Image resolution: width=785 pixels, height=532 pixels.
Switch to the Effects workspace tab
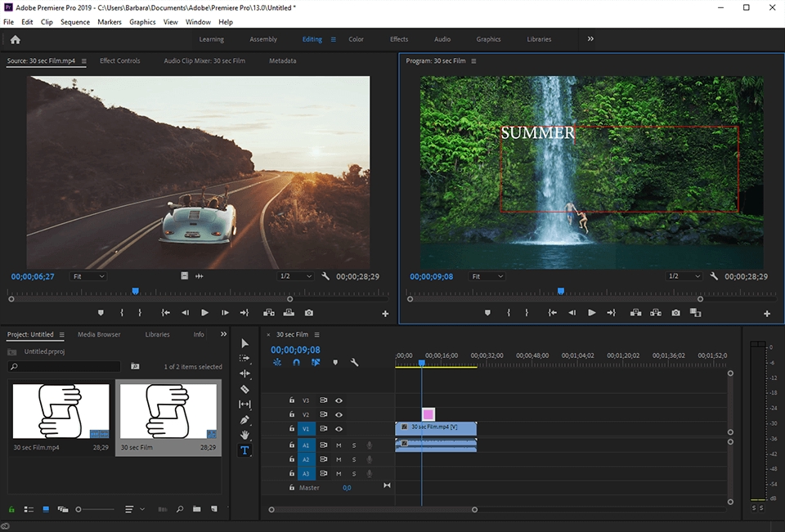tap(398, 38)
